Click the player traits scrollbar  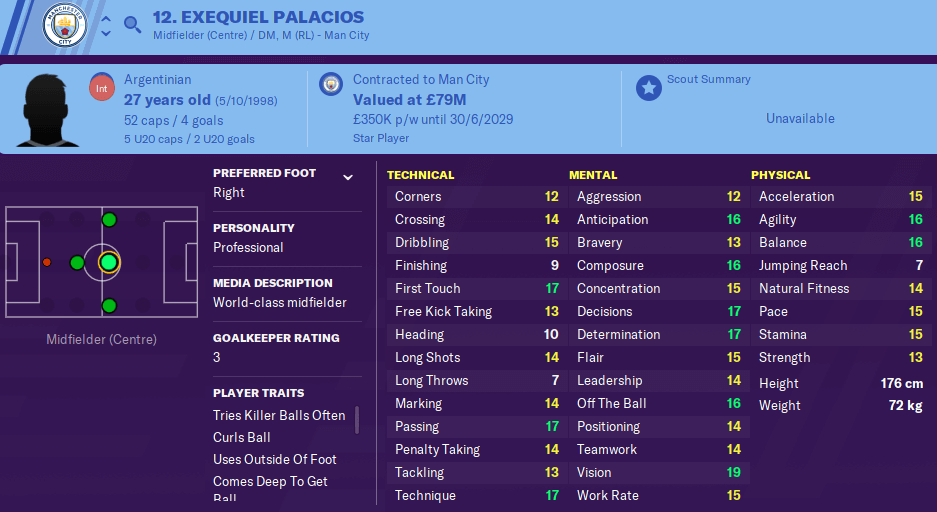[x=357, y=420]
